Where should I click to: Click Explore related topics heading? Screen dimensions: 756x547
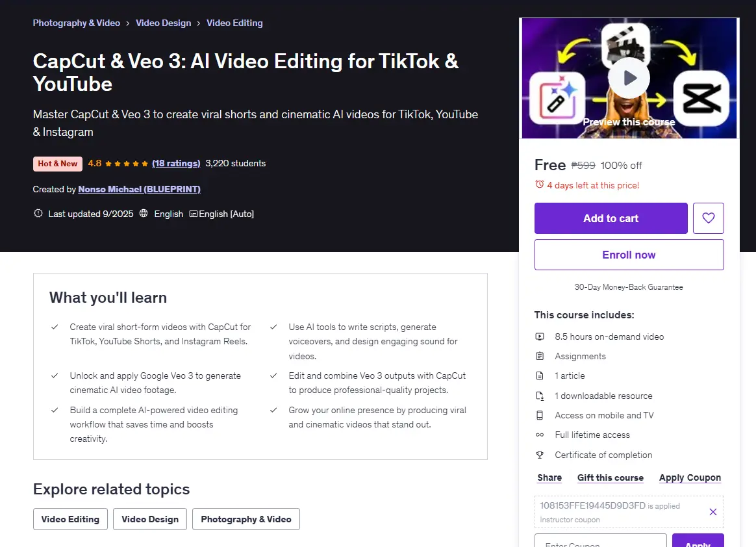coord(111,489)
